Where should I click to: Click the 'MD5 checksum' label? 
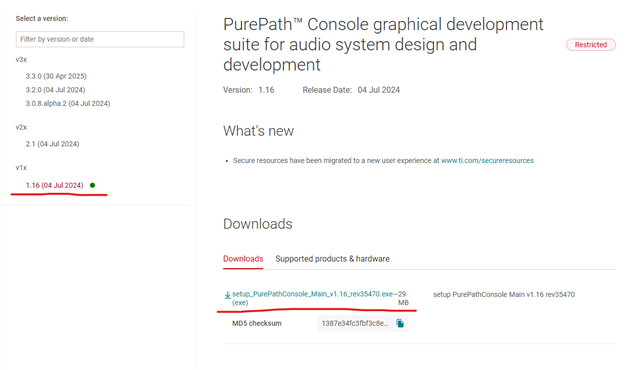257,323
